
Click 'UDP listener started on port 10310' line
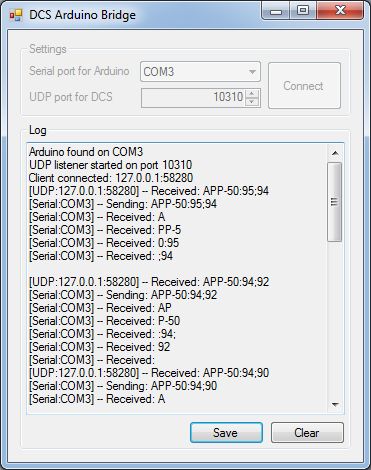[x=111, y=165]
